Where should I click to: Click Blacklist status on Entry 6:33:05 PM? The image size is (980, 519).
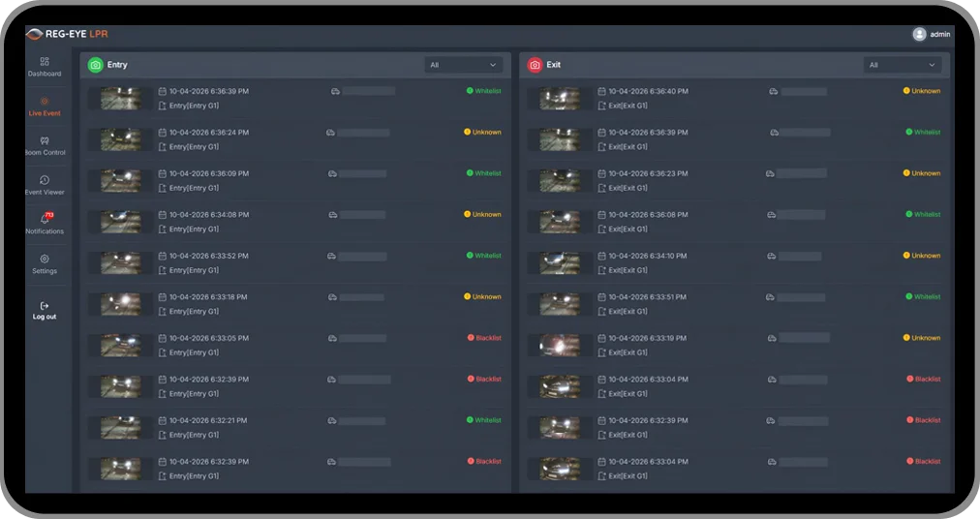(484, 338)
